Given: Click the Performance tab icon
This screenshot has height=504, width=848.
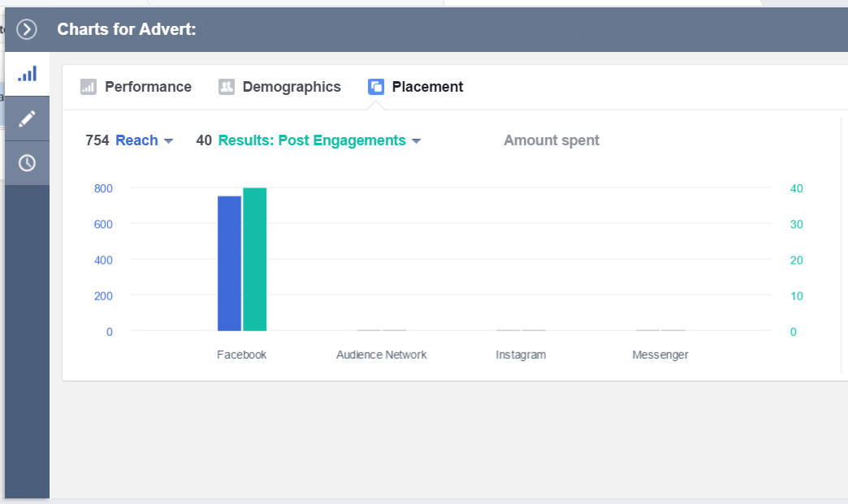Looking at the screenshot, I should pyautogui.click(x=89, y=86).
